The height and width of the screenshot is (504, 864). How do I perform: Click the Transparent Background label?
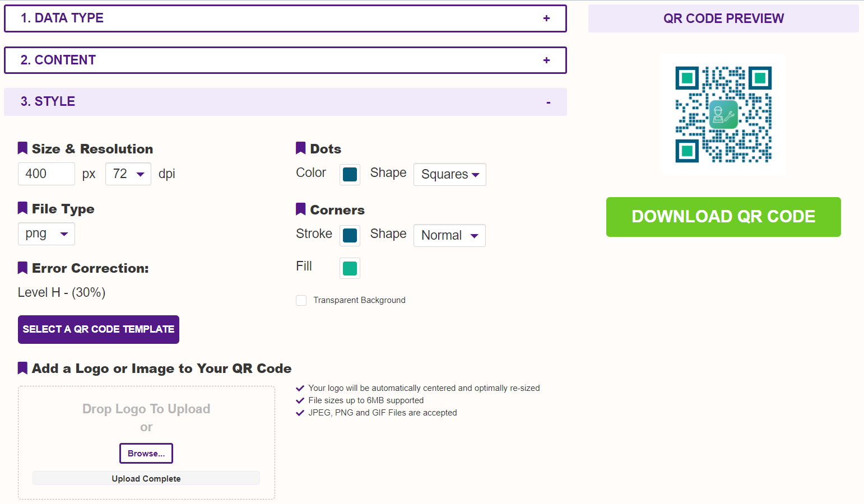359,300
